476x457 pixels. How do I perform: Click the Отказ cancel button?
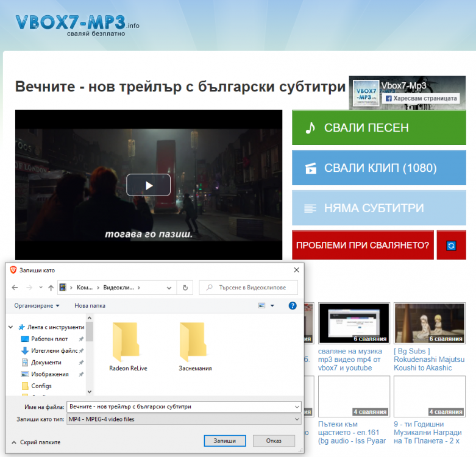coord(274,441)
